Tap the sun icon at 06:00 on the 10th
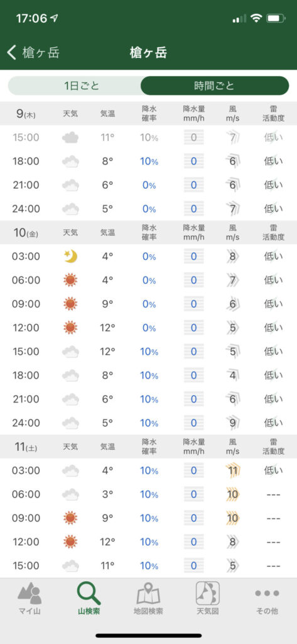Image resolution: width=297 pixels, height=644 pixels. [x=70, y=280]
